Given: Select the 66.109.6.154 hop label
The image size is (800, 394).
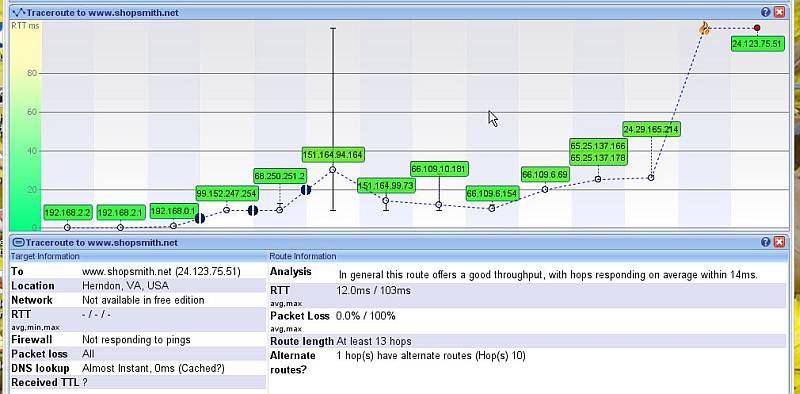Looking at the screenshot, I should (x=492, y=194).
